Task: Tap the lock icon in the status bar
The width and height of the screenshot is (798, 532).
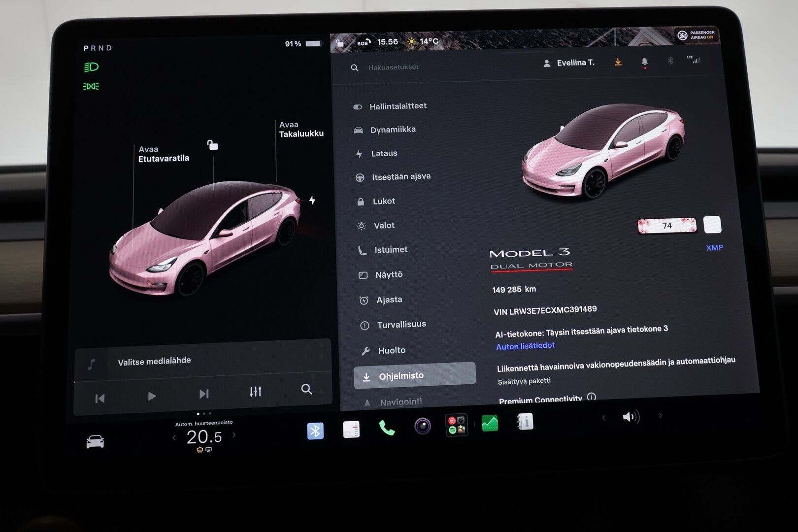Action: click(x=339, y=43)
